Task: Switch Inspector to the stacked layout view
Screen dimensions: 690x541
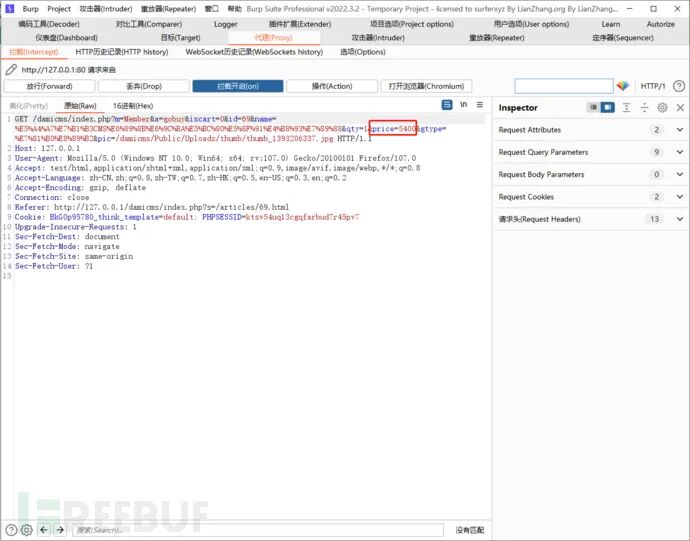Action: (593, 107)
